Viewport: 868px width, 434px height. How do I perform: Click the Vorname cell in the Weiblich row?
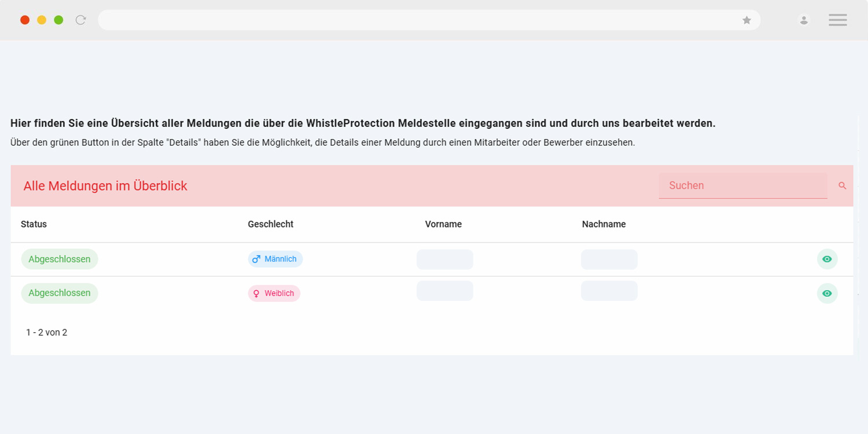click(445, 290)
